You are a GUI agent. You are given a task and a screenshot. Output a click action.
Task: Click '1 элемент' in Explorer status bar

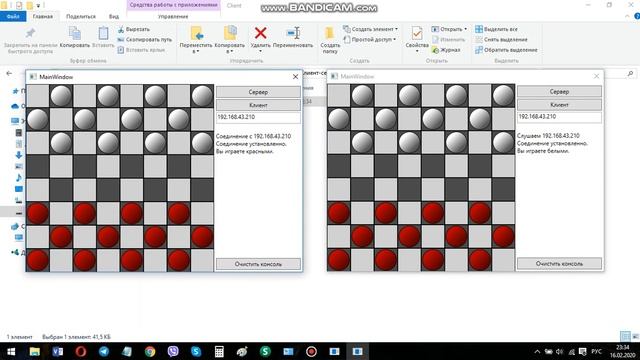(x=20, y=337)
